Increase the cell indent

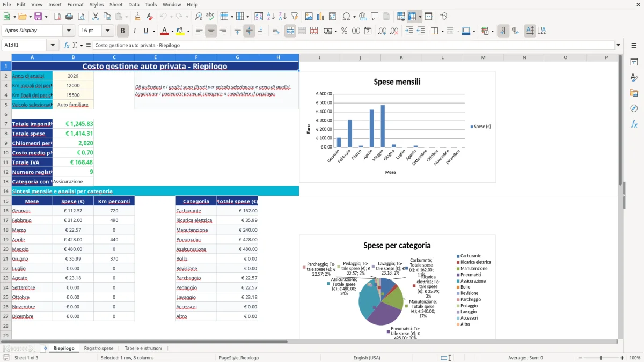409,31
